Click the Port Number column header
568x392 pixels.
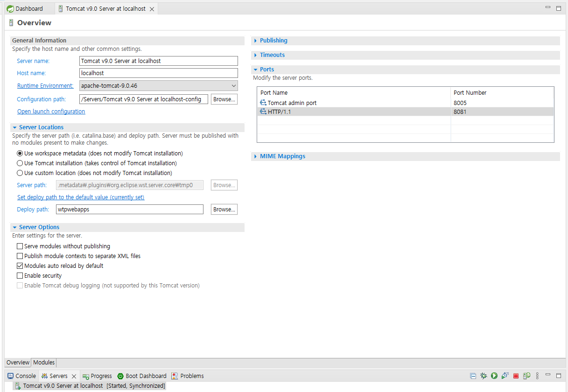[502, 92]
